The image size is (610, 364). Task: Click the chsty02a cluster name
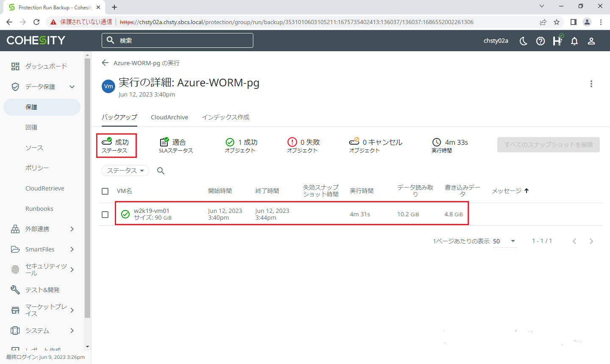(x=496, y=41)
